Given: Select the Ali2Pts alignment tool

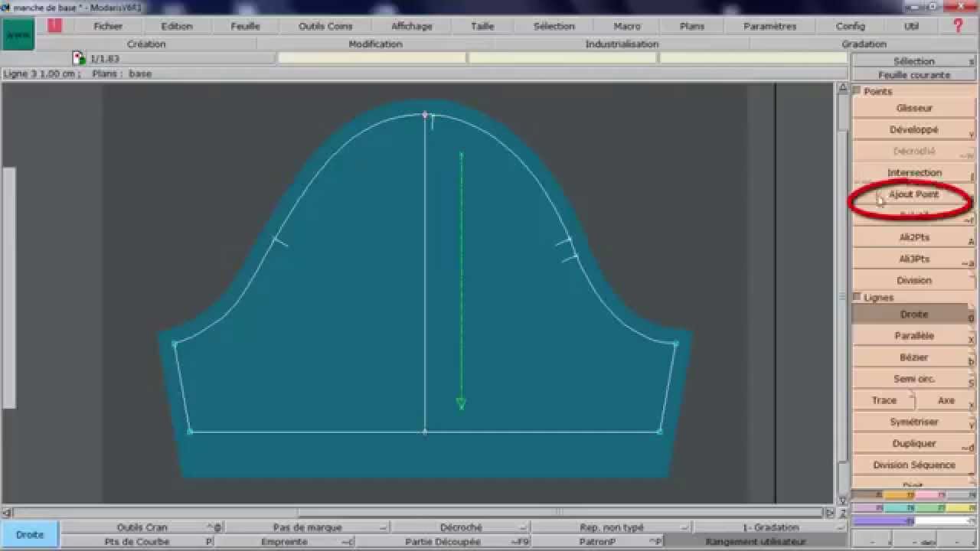Looking at the screenshot, I should coord(914,237).
